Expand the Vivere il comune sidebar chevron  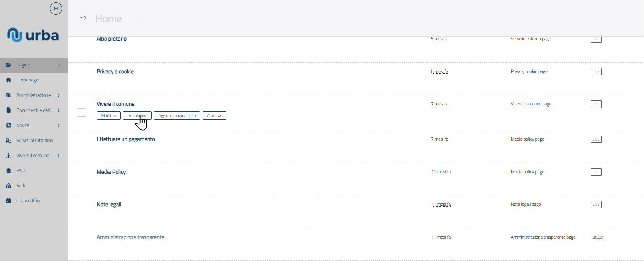tap(59, 156)
